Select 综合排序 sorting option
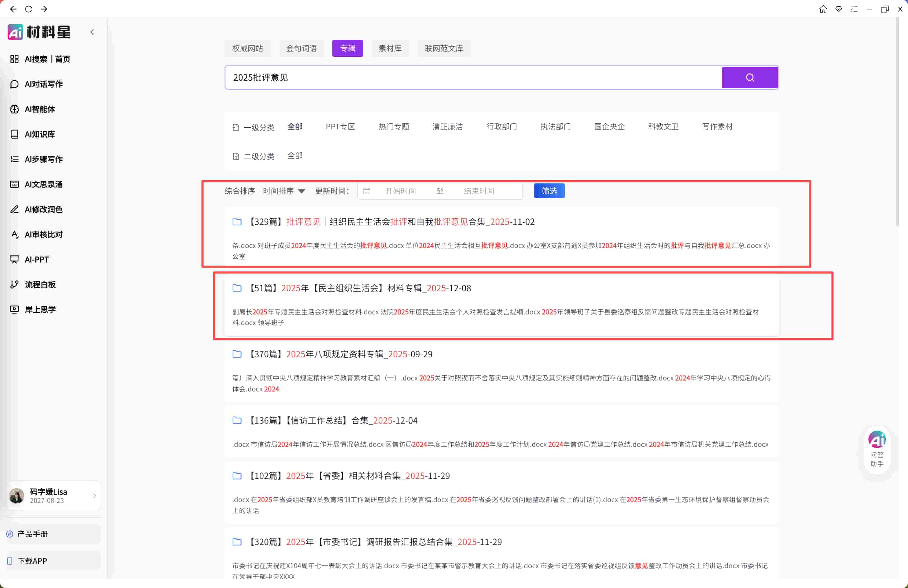Screen dimensions: 908x588 coord(240,191)
